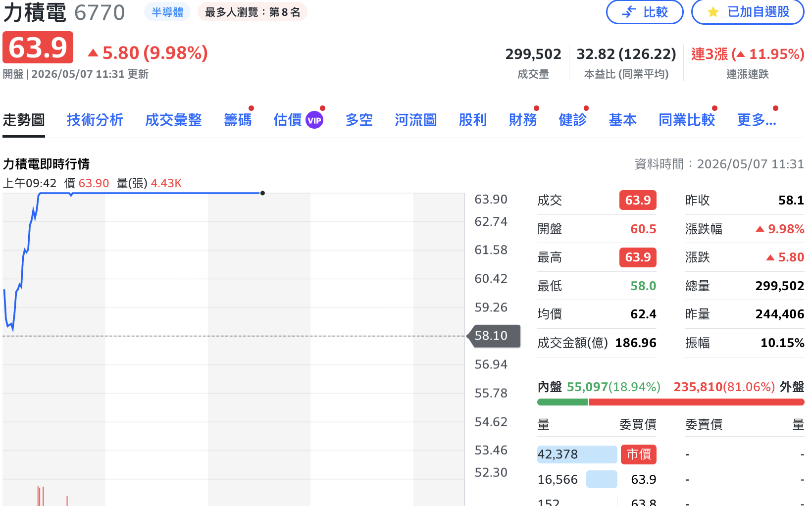This screenshot has height=506, width=812.
Task: Open the 估價 valuation tab
Action: coord(298,120)
